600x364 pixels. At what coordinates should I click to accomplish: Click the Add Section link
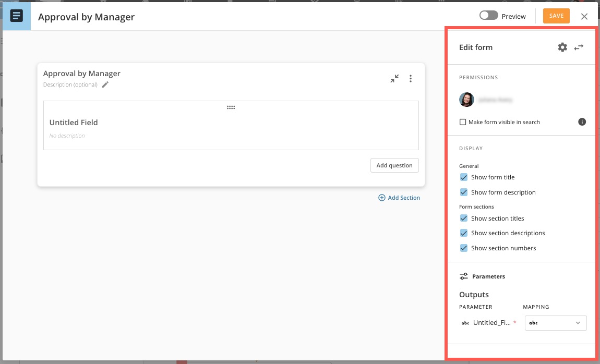[x=399, y=198]
